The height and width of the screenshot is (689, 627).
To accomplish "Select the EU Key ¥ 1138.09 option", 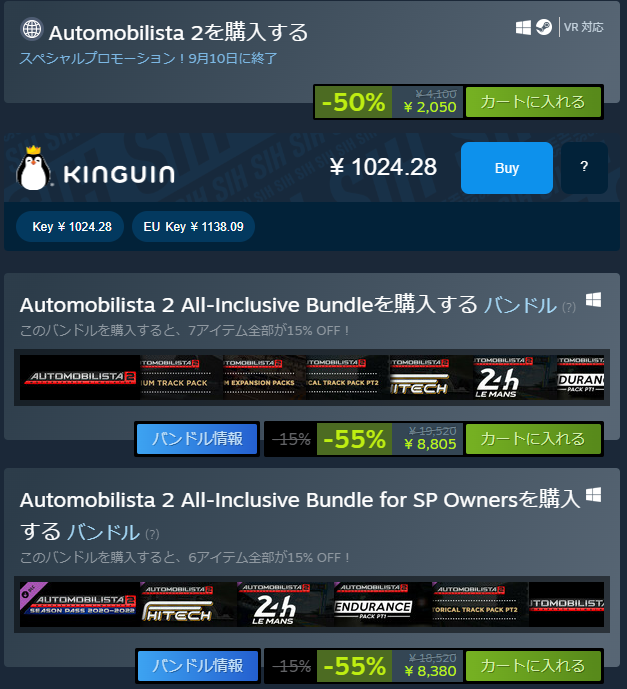I will coord(193,227).
